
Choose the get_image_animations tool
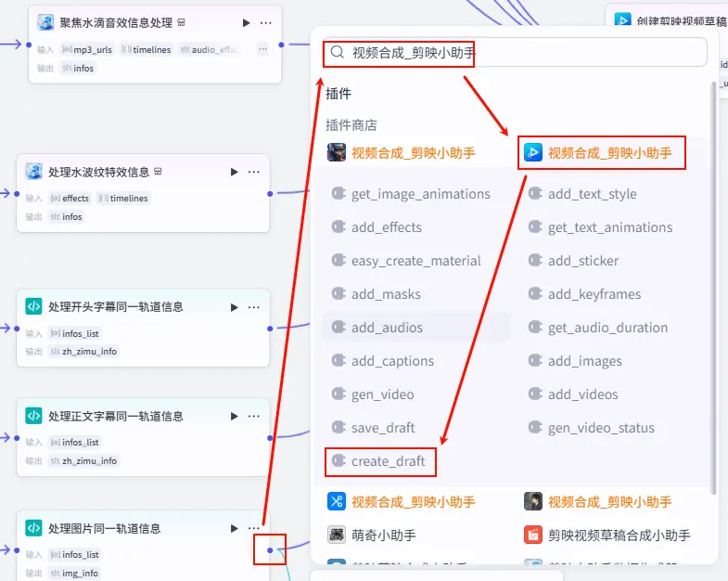(412, 194)
